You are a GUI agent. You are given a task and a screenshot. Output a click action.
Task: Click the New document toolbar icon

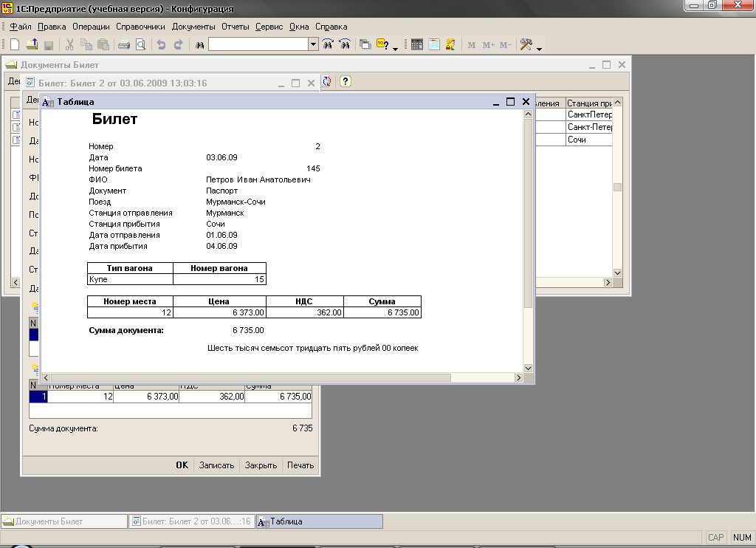click(15, 44)
